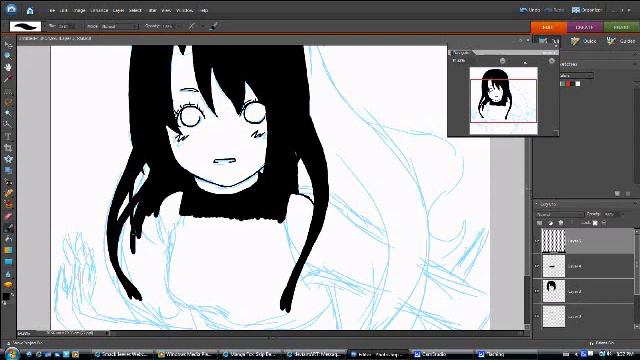
Task: Select the Magic Wand tool
Action: pyautogui.click(x=8, y=113)
